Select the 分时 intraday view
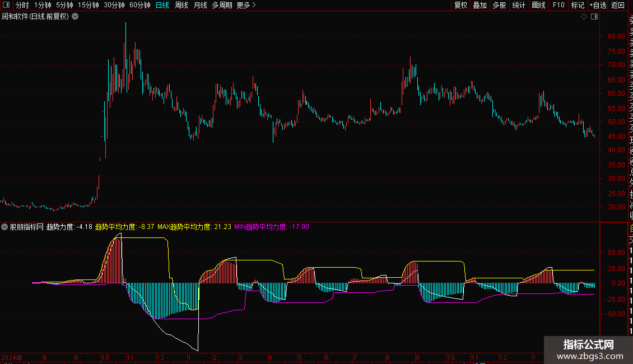Viewport: 633px width, 364px height. [22, 5]
